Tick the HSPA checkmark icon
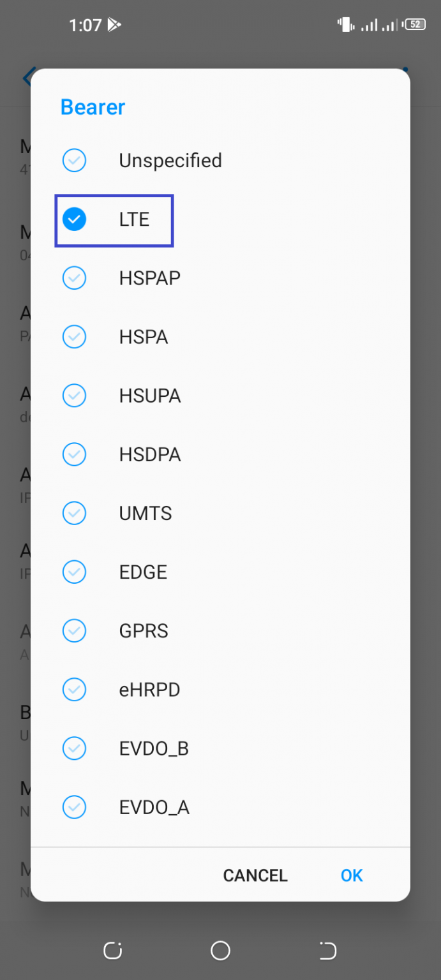Viewport: 441px width, 980px height. point(75,337)
